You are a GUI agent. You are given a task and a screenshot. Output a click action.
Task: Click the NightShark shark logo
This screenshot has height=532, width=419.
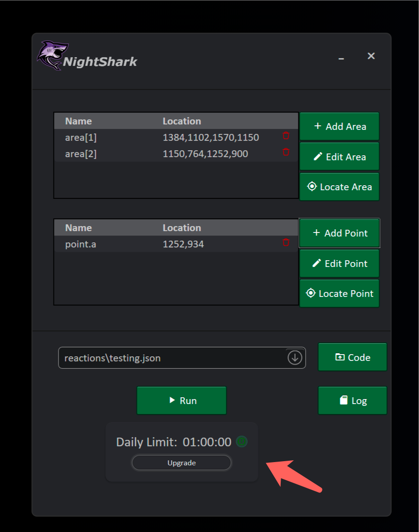pyautogui.click(x=53, y=55)
